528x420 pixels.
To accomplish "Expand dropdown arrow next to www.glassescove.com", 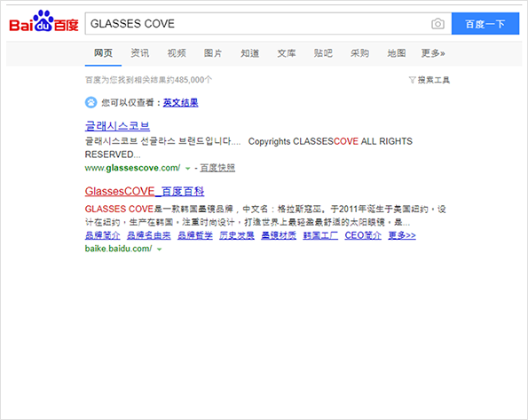I will pos(187,168).
